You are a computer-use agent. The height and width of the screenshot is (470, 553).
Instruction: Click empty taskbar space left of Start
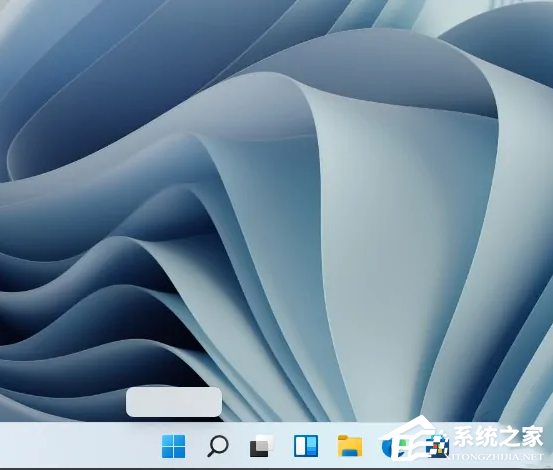(78, 445)
